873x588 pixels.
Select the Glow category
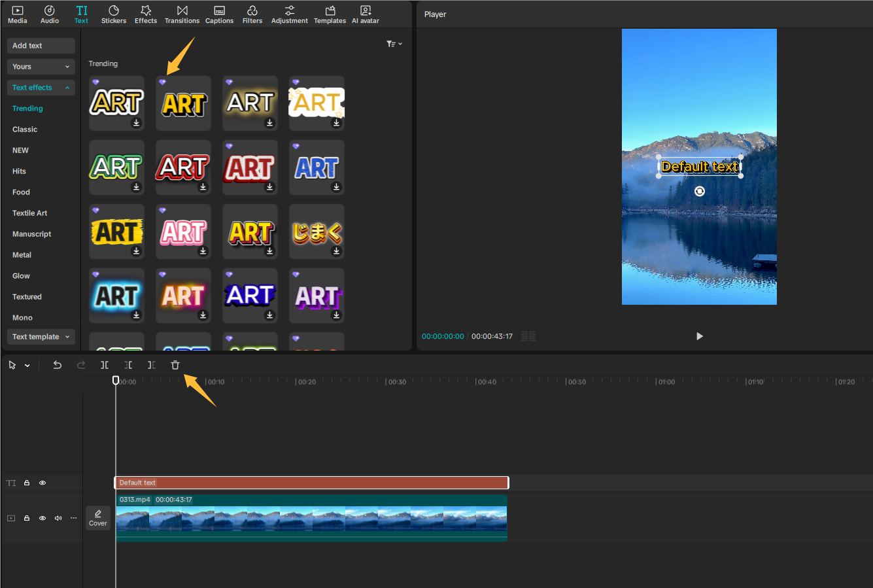click(20, 275)
